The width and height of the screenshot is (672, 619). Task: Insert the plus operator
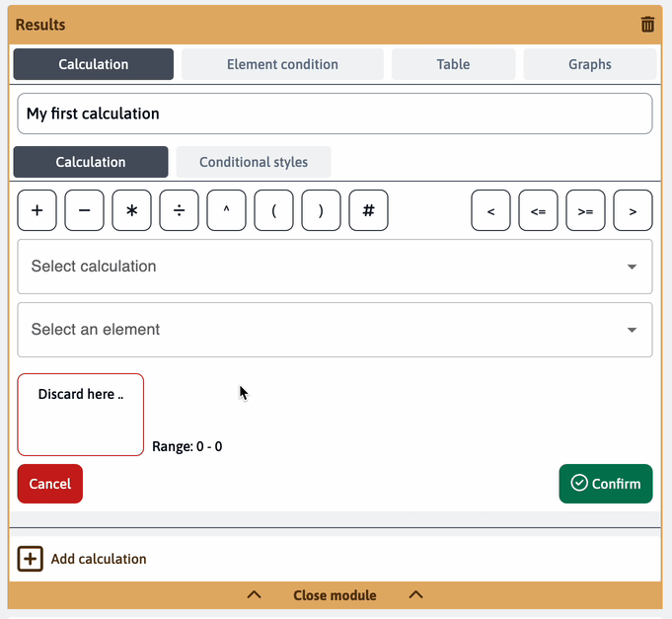click(37, 210)
